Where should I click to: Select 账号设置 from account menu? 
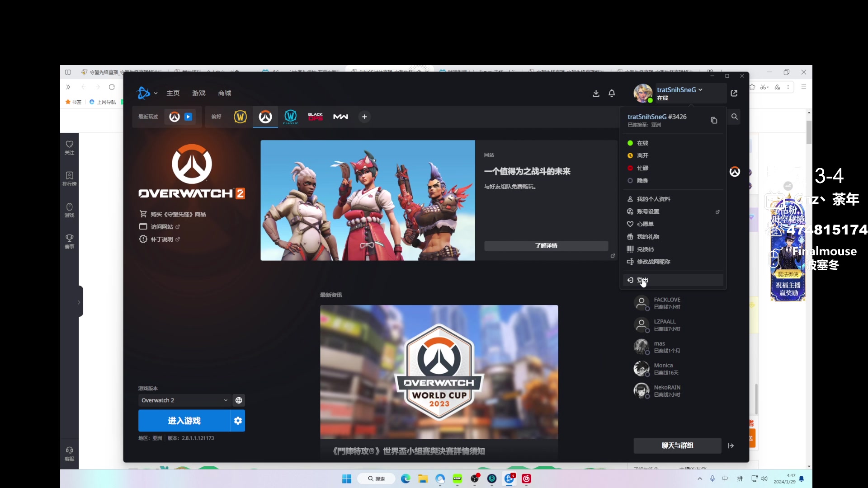tap(648, 211)
